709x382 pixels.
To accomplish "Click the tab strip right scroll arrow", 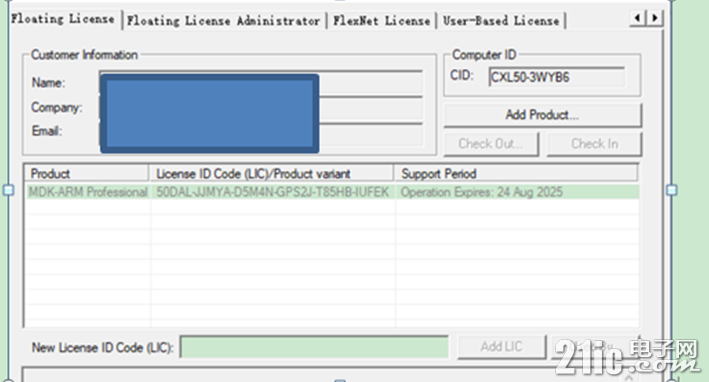I will click(x=654, y=18).
